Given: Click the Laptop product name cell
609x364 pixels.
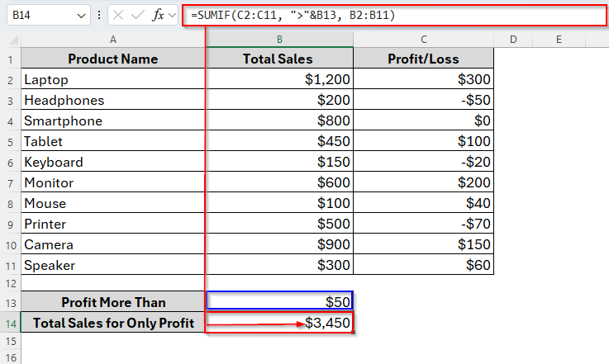Looking at the screenshot, I should click(x=113, y=80).
